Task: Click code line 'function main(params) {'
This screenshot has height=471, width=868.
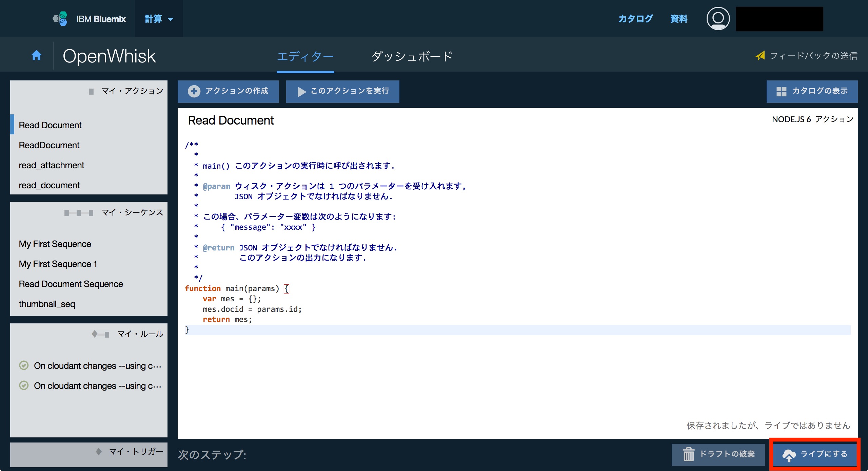Action: click(x=237, y=288)
